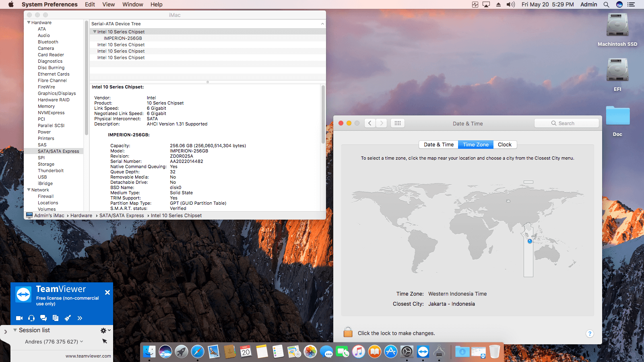Visit www.teamviewer.com link
The image size is (644, 362).
tap(88, 356)
